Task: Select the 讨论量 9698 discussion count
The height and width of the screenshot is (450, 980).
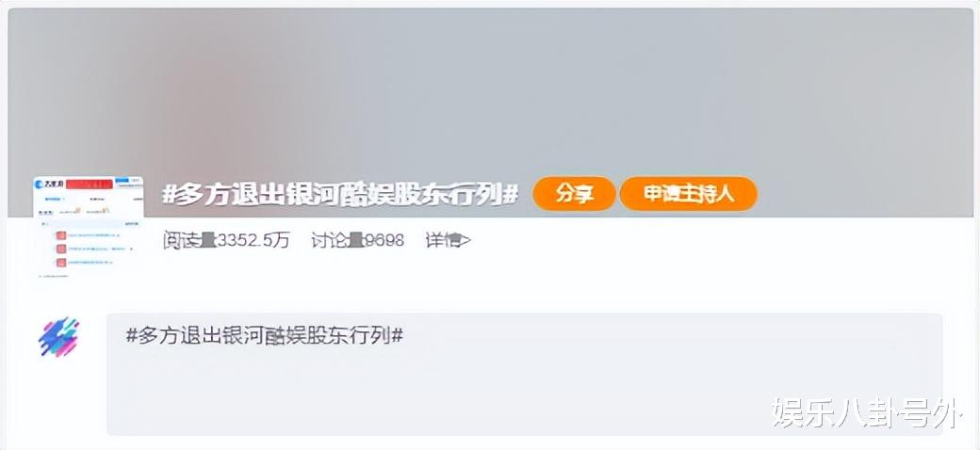Action: [x=357, y=240]
